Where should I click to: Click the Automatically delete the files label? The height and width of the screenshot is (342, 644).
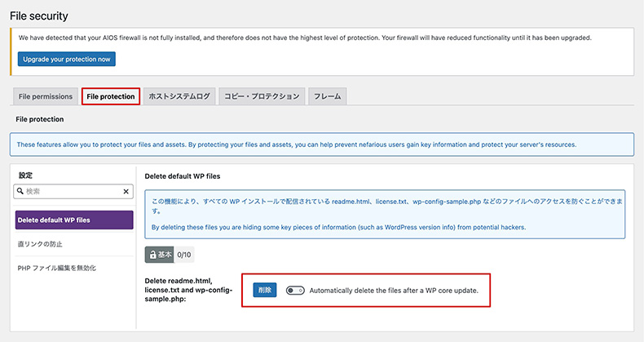click(x=394, y=291)
